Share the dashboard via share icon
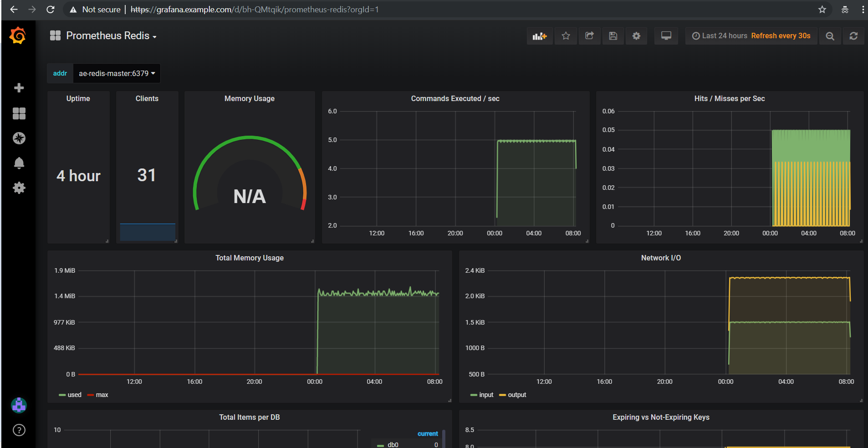Screen dimensions: 868x448 (589, 36)
